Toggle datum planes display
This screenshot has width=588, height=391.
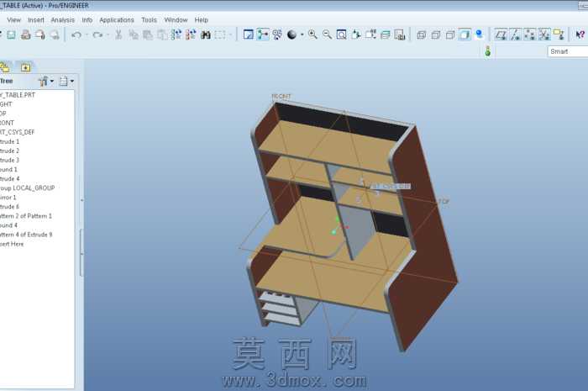click(501, 35)
